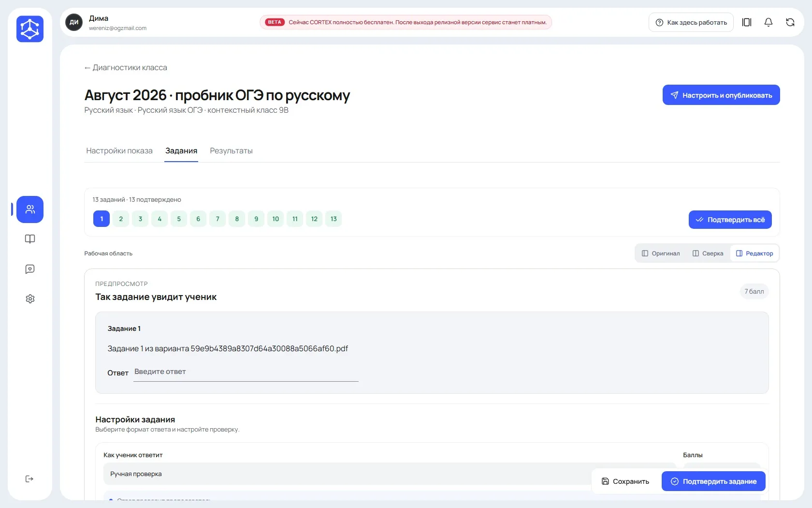Select task number 10
Image resolution: width=812 pixels, height=508 pixels.
pos(275,219)
